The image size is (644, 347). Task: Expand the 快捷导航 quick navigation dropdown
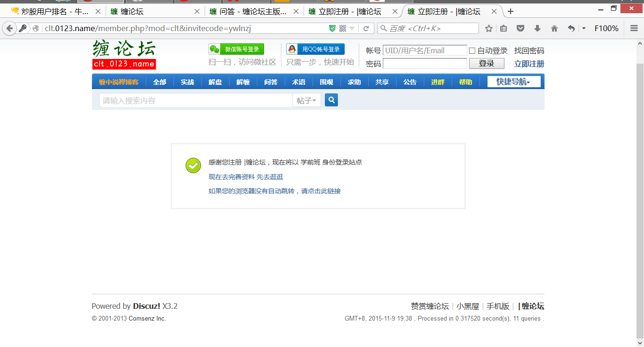pos(513,82)
